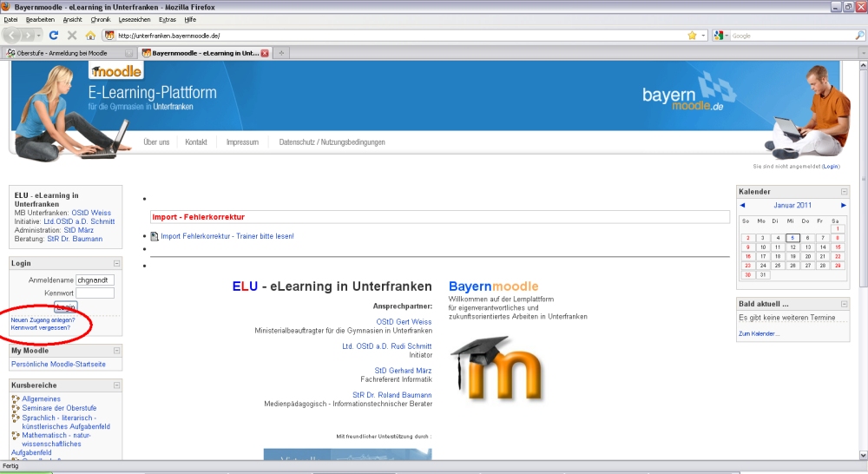Screen dimensions: 868x474
Task: Click the icon beside Mathematisch - natur-
Action: (x=16, y=435)
